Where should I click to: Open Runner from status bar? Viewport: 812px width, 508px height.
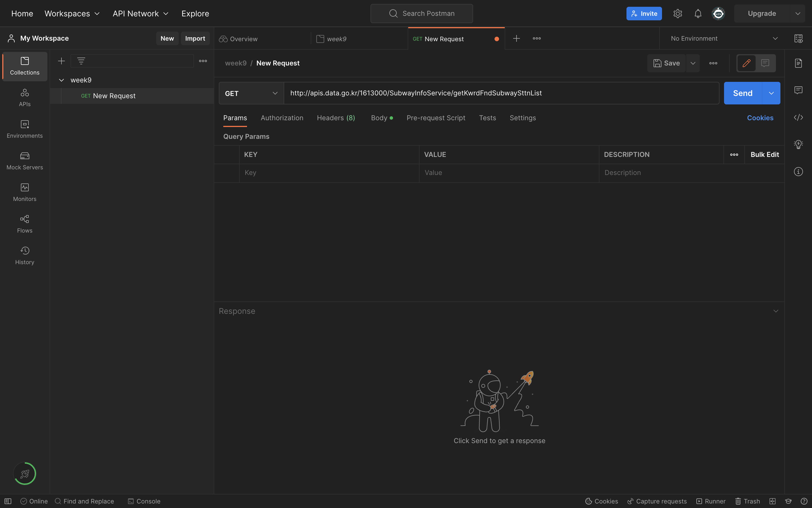tap(711, 501)
